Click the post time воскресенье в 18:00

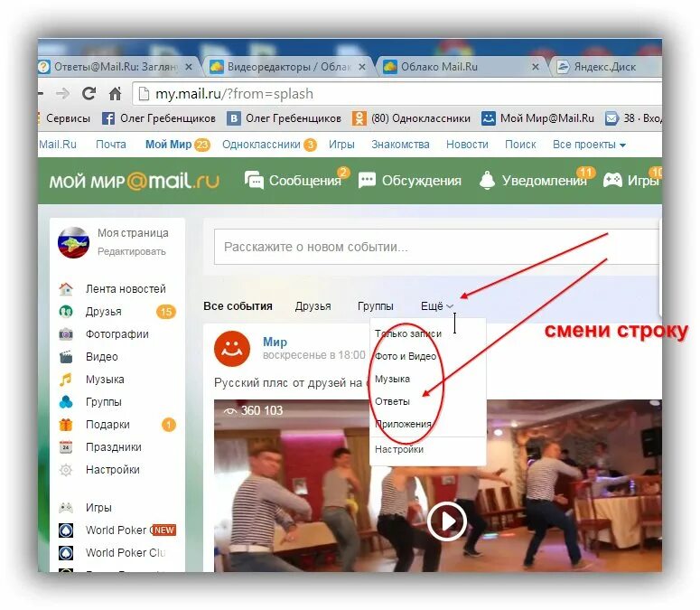point(313,355)
